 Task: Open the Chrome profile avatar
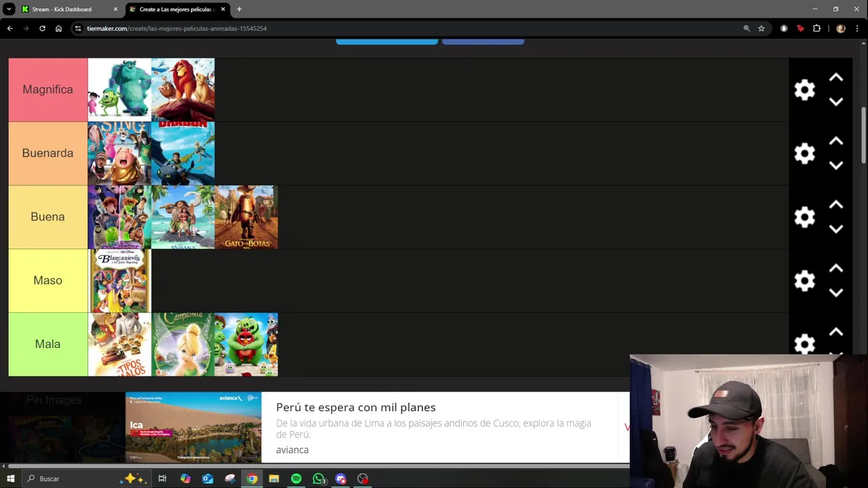(841, 28)
